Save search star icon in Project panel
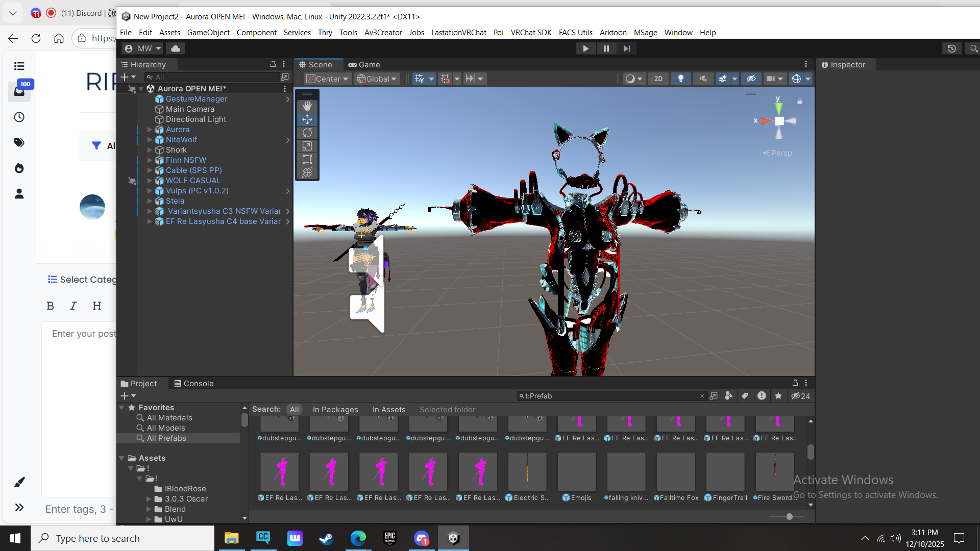The width and height of the screenshot is (980, 551). pos(778,396)
